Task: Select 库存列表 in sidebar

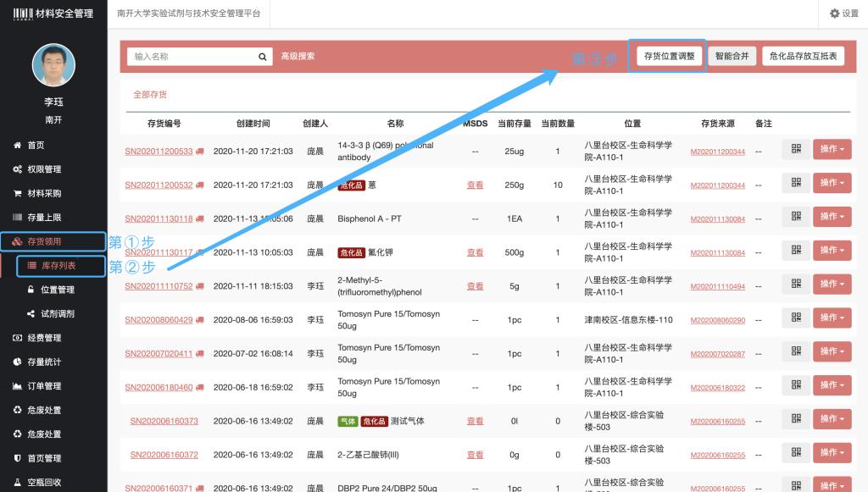Action: pos(58,266)
